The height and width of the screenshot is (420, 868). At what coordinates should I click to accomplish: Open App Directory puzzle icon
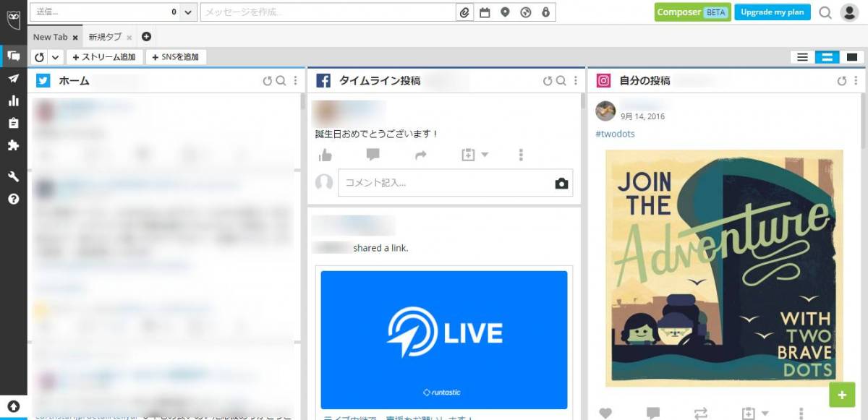coord(13,145)
